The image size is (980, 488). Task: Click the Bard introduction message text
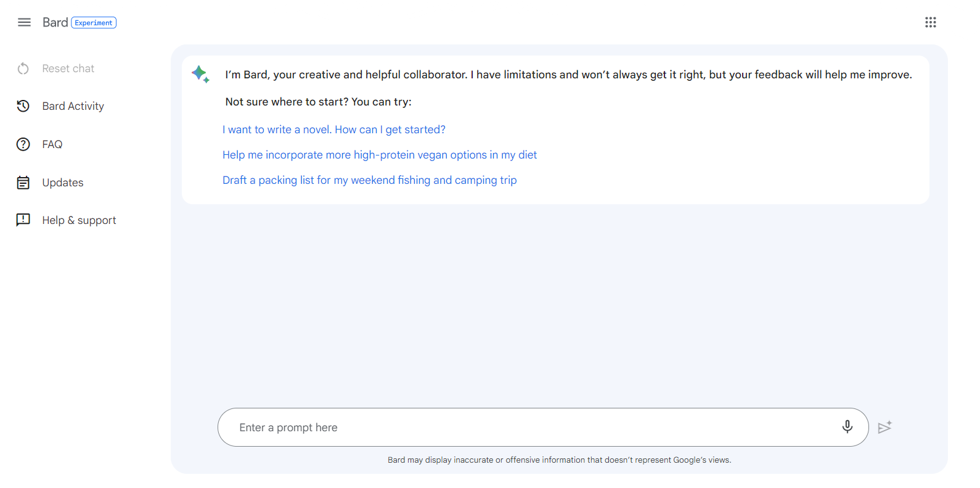click(568, 75)
